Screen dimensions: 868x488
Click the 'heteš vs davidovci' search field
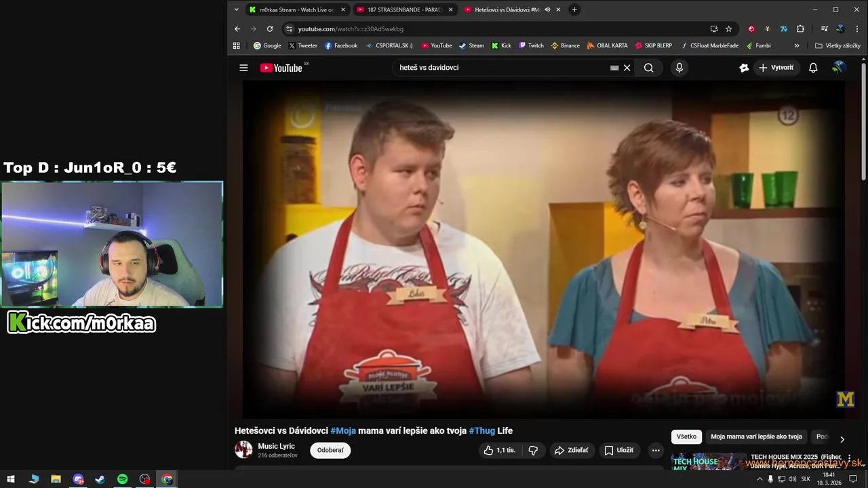click(502, 68)
